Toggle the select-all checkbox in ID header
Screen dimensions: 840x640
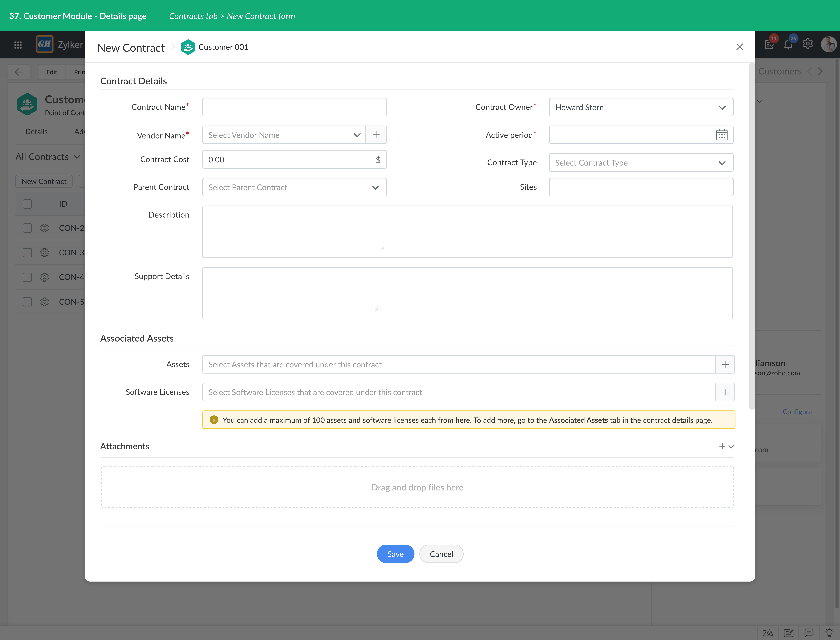click(x=27, y=204)
